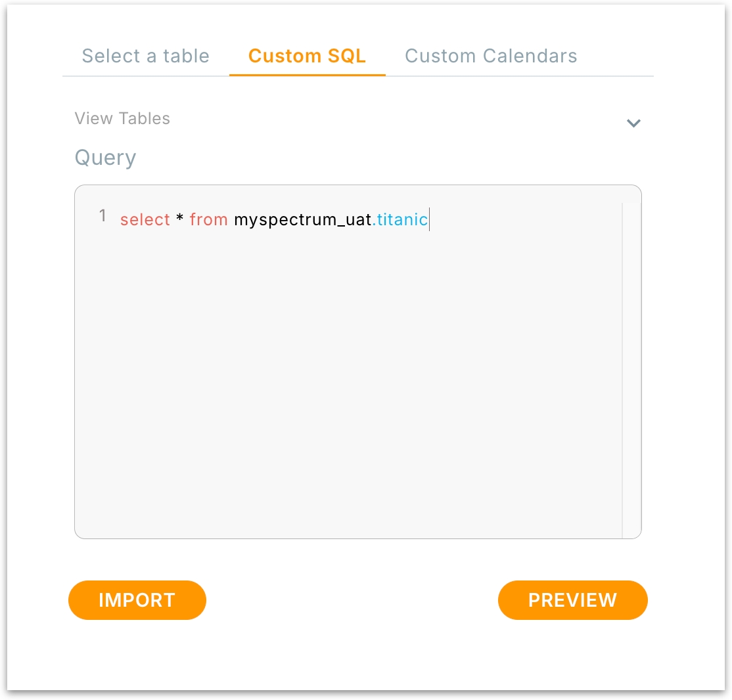This screenshot has height=700, width=732.
Task: Click the editor's right-side vertical scrollbar track
Action: (x=622, y=368)
